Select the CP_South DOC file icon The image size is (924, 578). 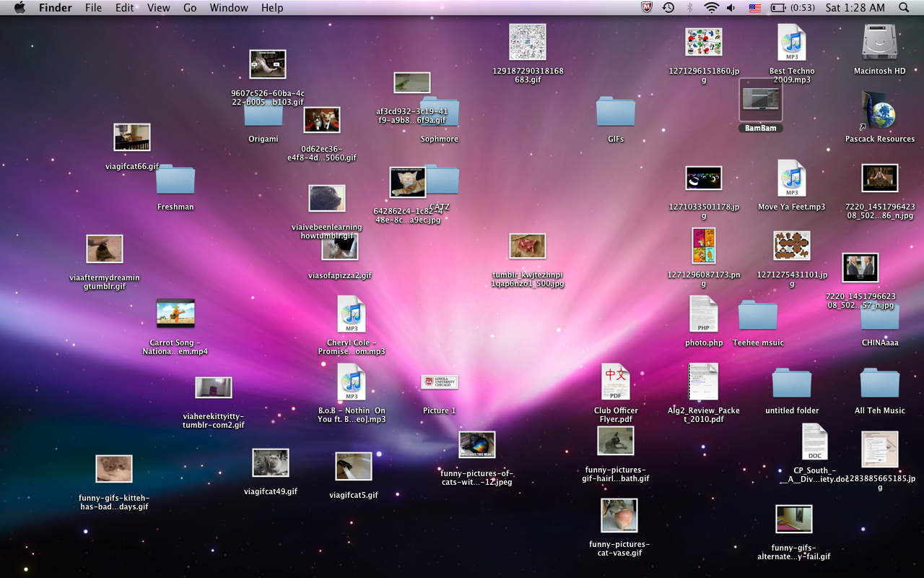tap(814, 441)
